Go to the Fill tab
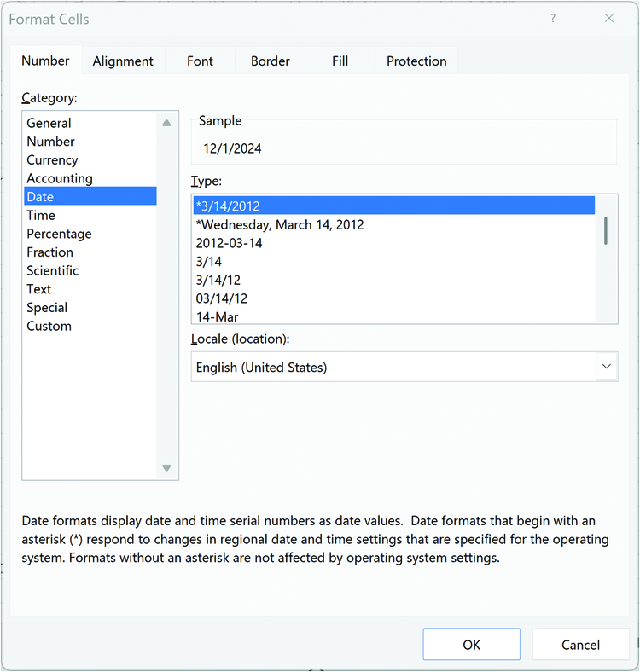 pos(340,61)
